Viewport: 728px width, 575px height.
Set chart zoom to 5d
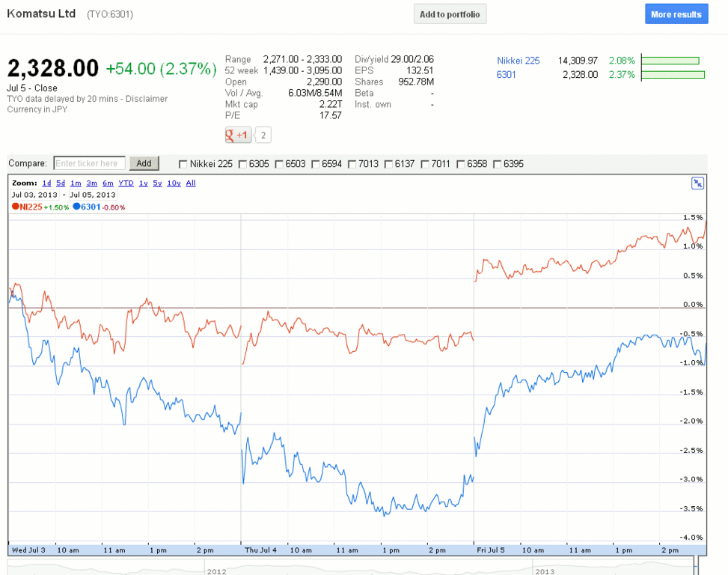tap(61, 183)
